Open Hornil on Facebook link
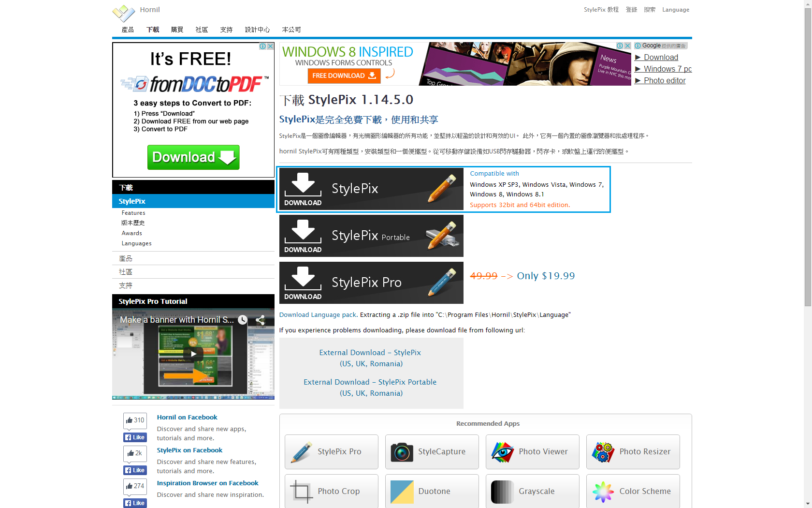This screenshot has width=812, height=508. point(187,418)
